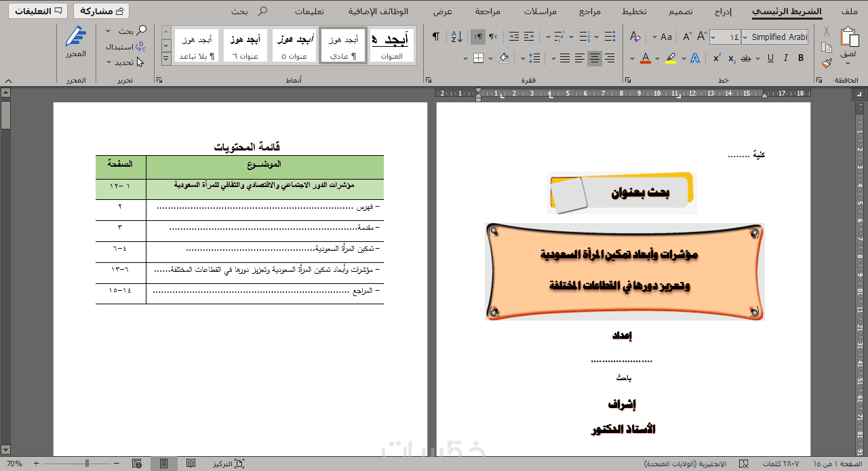
Task: Toggle Center alignment
Action: [594, 58]
